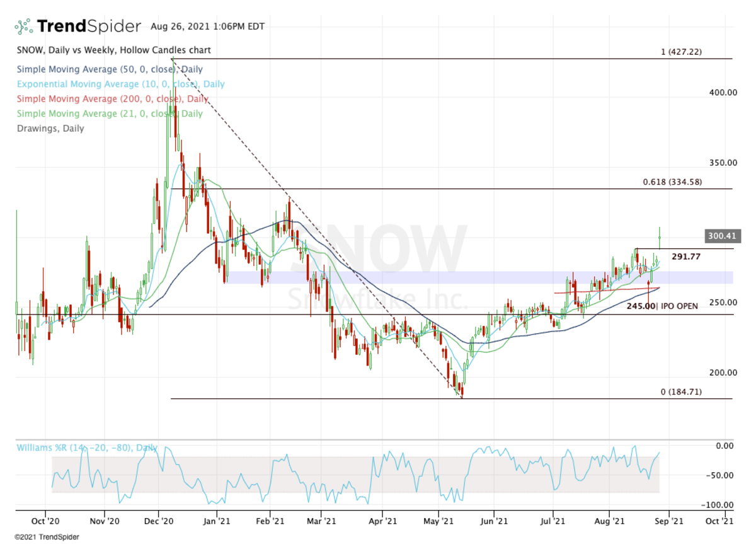Select the Exponential Moving Average (10) legend entry

tap(120, 84)
